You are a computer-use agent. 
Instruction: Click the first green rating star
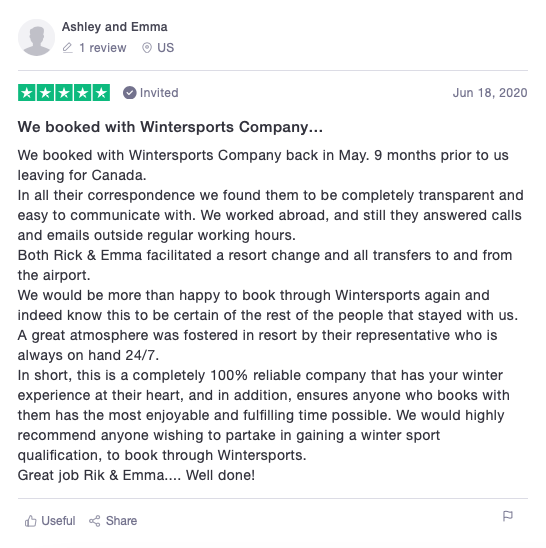(x=27, y=93)
